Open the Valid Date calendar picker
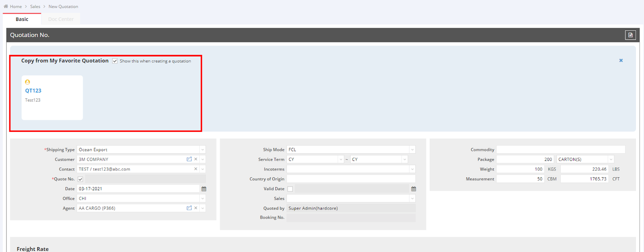 click(x=413, y=189)
